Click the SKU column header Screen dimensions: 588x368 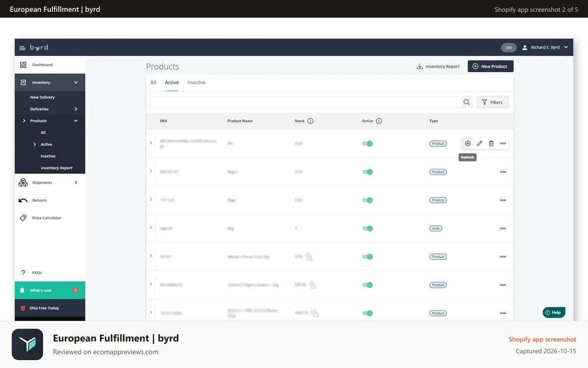[x=163, y=121]
